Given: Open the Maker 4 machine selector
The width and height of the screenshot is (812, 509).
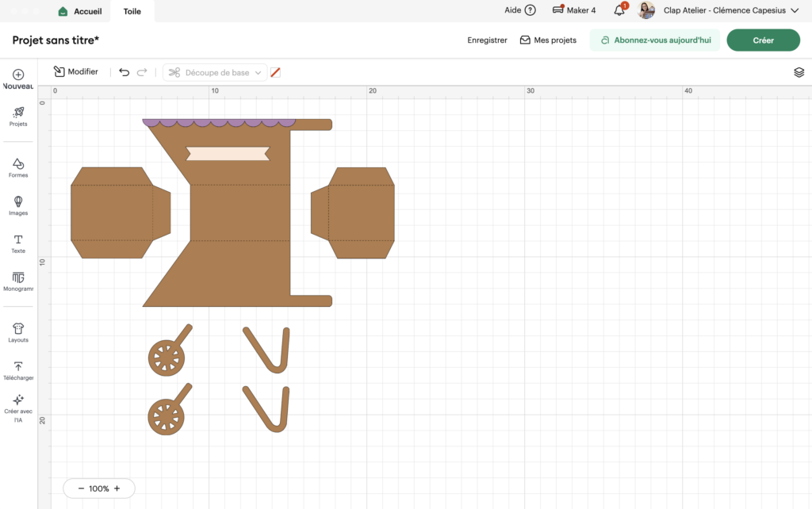Looking at the screenshot, I should coord(573,10).
